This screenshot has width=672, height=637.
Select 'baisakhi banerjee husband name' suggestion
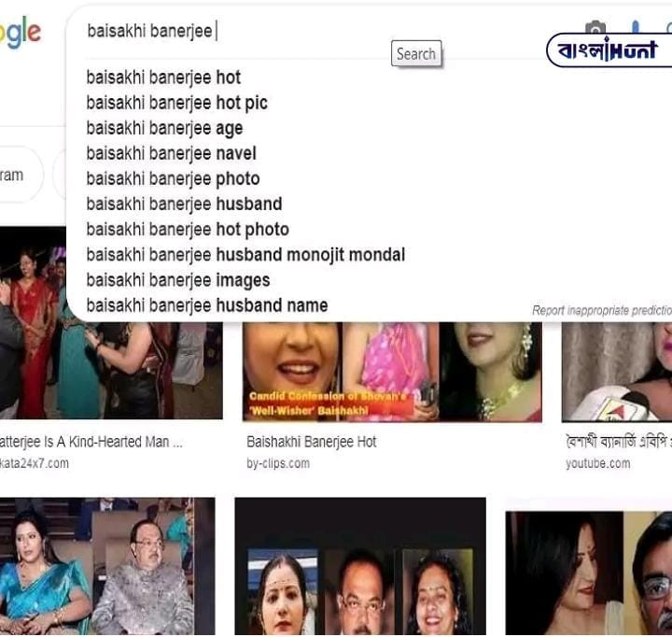pos(207,305)
